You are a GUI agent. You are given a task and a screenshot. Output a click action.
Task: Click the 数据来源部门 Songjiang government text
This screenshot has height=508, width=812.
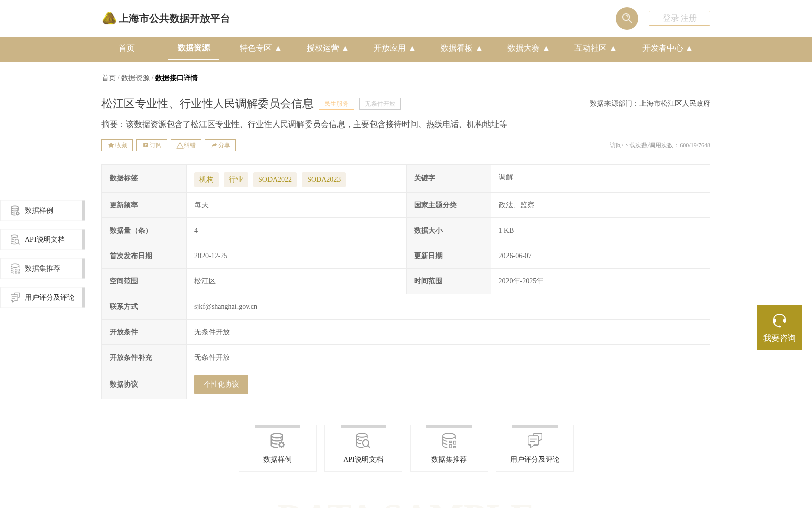tap(650, 104)
